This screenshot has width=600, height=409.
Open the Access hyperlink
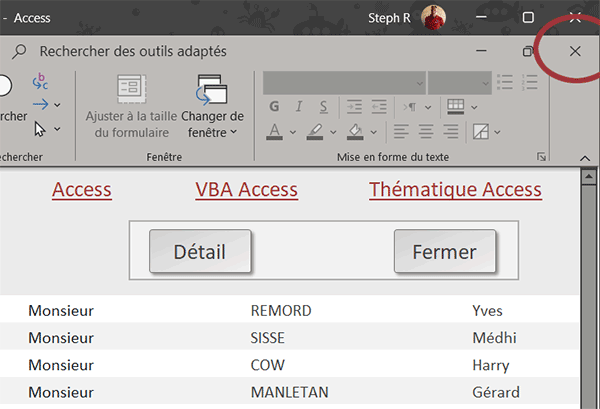82,189
